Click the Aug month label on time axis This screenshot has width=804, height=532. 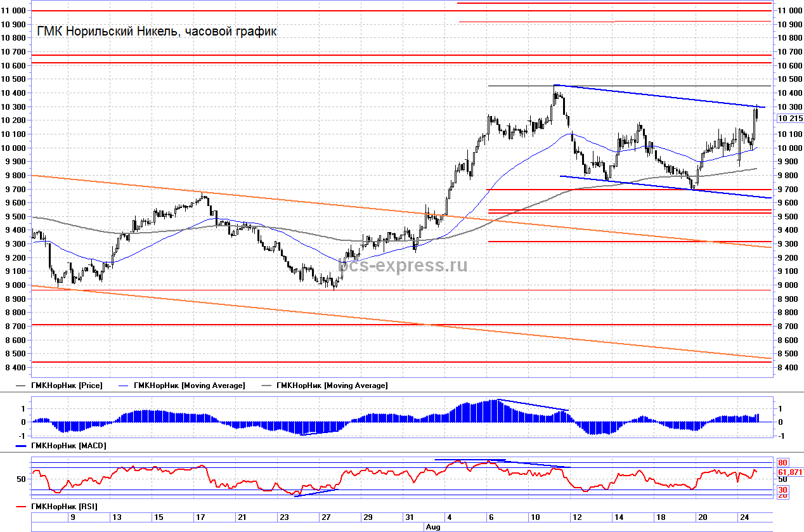point(432,526)
